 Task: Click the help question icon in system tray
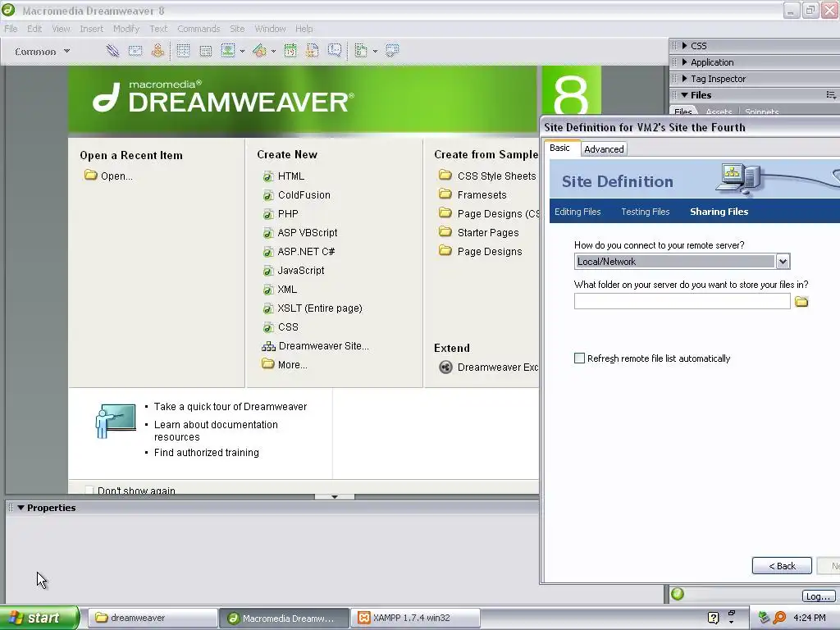point(713,618)
